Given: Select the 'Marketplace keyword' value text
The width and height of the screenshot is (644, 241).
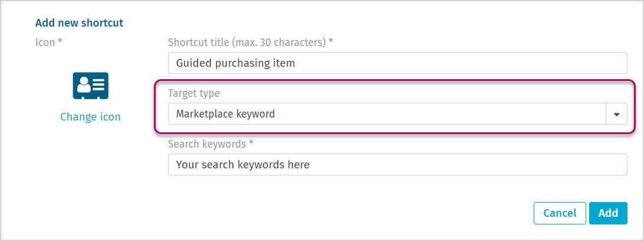Looking at the screenshot, I should coord(225,114).
